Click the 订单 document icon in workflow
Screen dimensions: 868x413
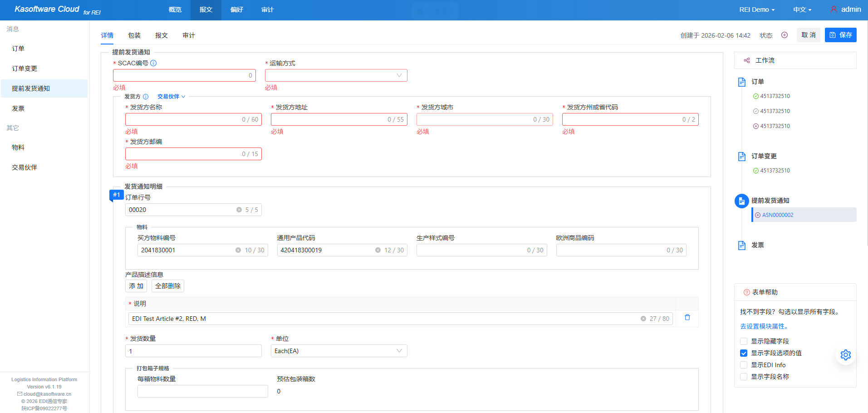(x=742, y=82)
